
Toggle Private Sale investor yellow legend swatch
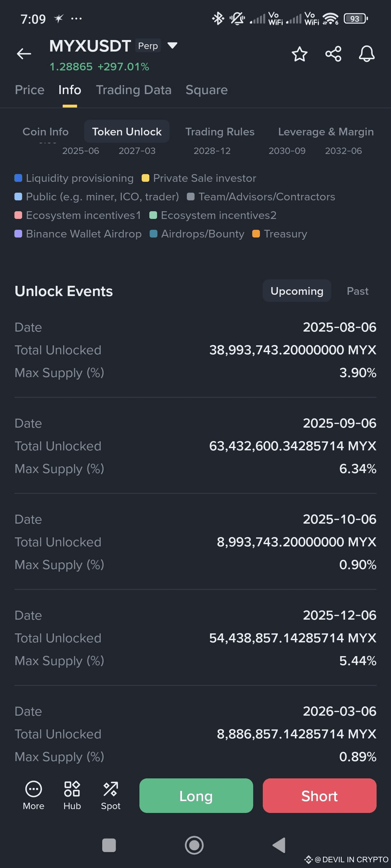point(146,178)
